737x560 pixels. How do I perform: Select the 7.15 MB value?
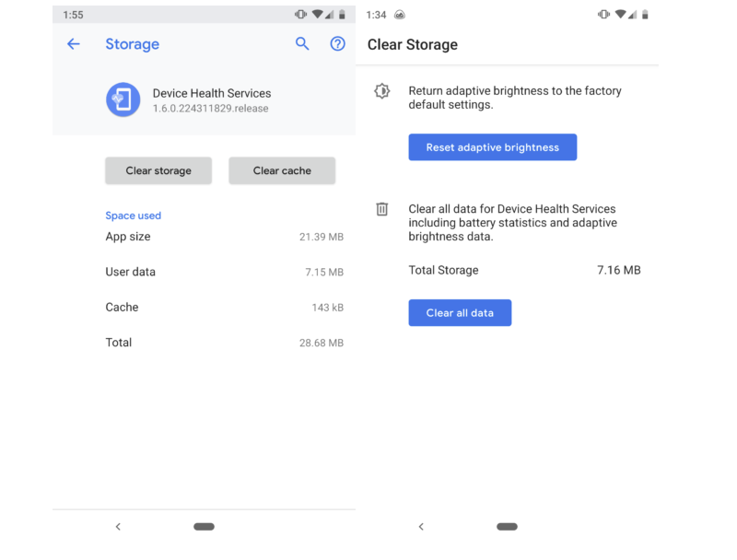pos(324,272)
